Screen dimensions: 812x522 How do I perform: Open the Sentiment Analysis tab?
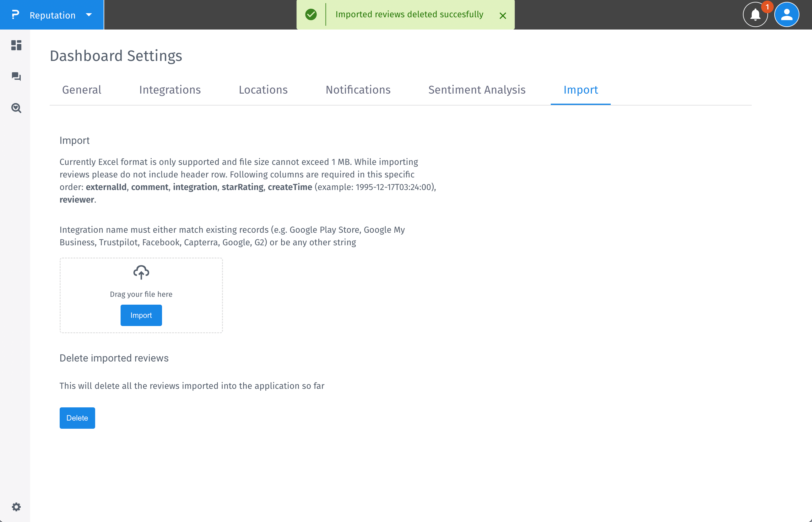[x=476, y=90]
